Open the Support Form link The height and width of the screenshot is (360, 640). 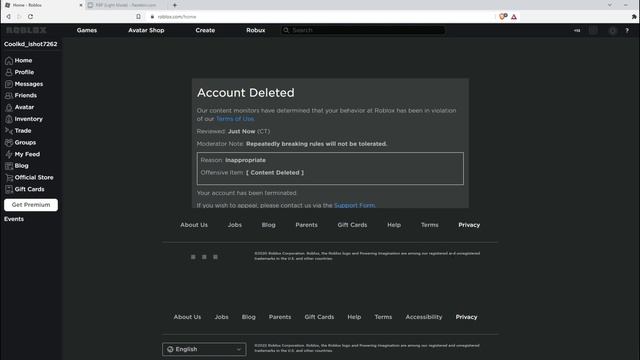354,205
